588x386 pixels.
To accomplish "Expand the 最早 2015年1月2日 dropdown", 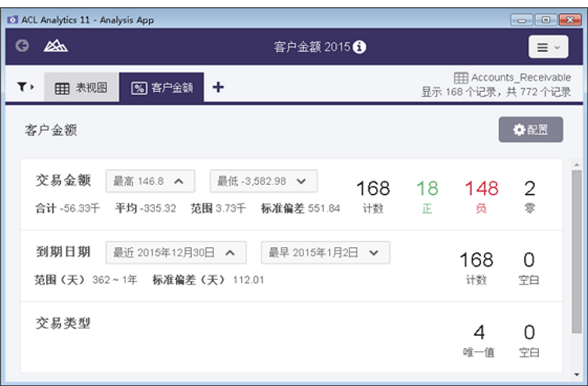I will point(325,253).
